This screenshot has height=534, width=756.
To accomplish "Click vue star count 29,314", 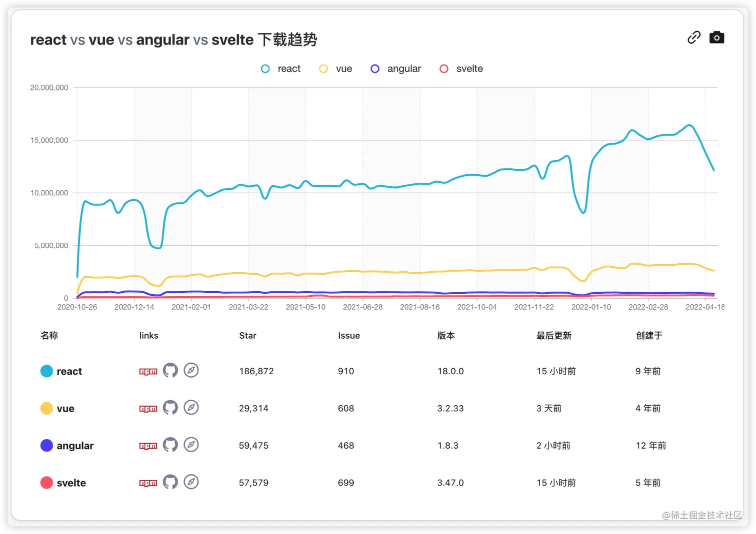I will click(253, 409).
